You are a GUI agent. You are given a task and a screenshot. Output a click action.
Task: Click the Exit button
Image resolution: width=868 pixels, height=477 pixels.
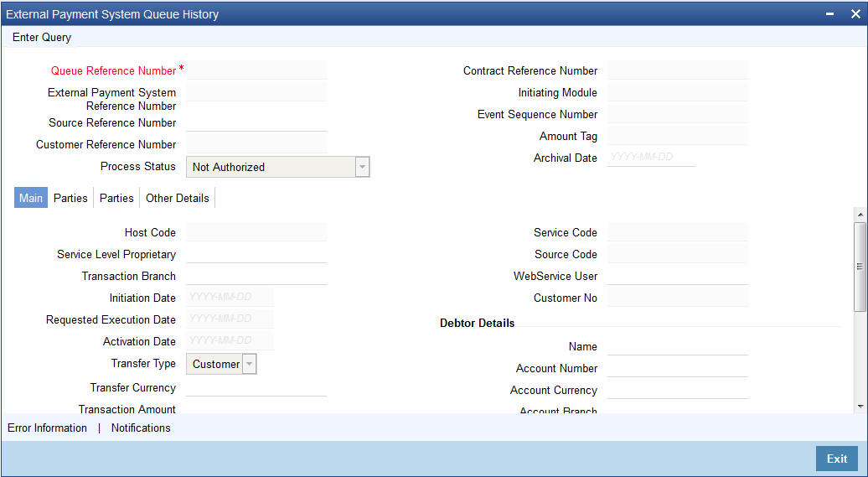(836, 459)
